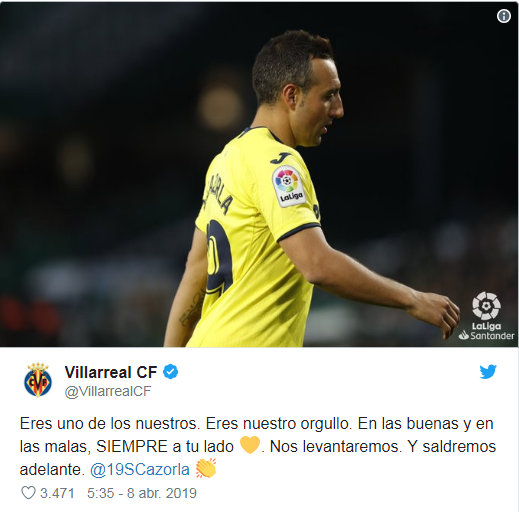Click the blue verified badge
Screen dimensions: 519x512
170,372
